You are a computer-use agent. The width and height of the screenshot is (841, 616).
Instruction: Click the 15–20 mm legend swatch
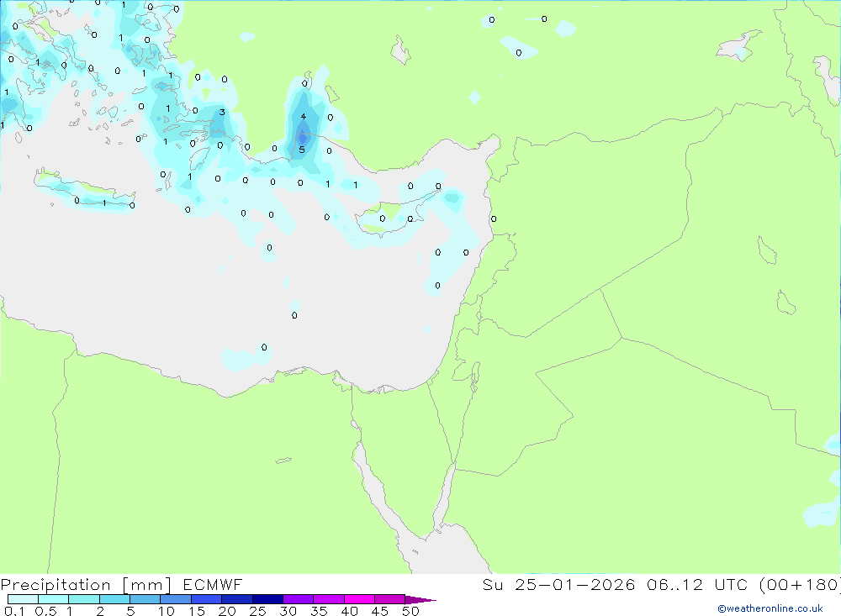point(207,599)
